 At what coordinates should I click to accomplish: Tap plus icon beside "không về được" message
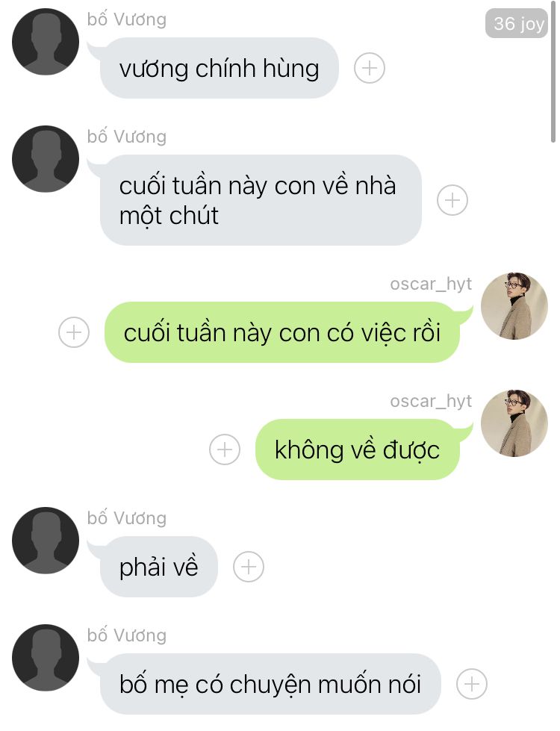point(225,450)
